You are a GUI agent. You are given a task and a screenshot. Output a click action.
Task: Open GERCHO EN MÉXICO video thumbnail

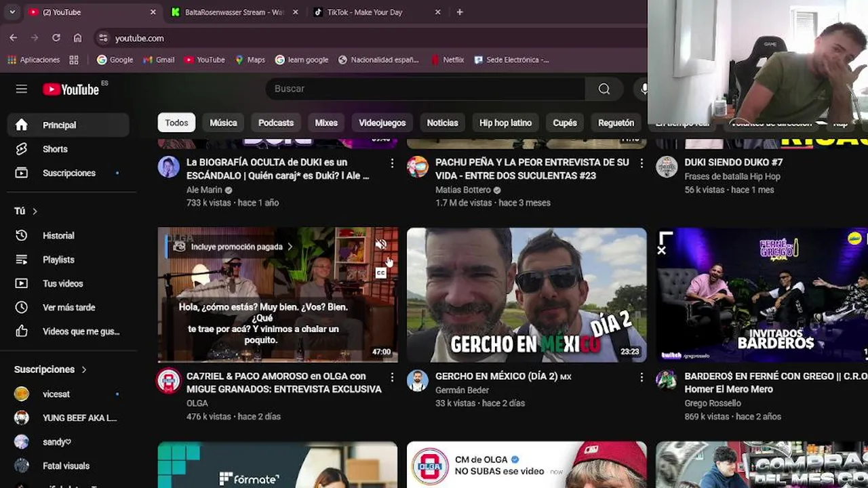tap(527, 295)
